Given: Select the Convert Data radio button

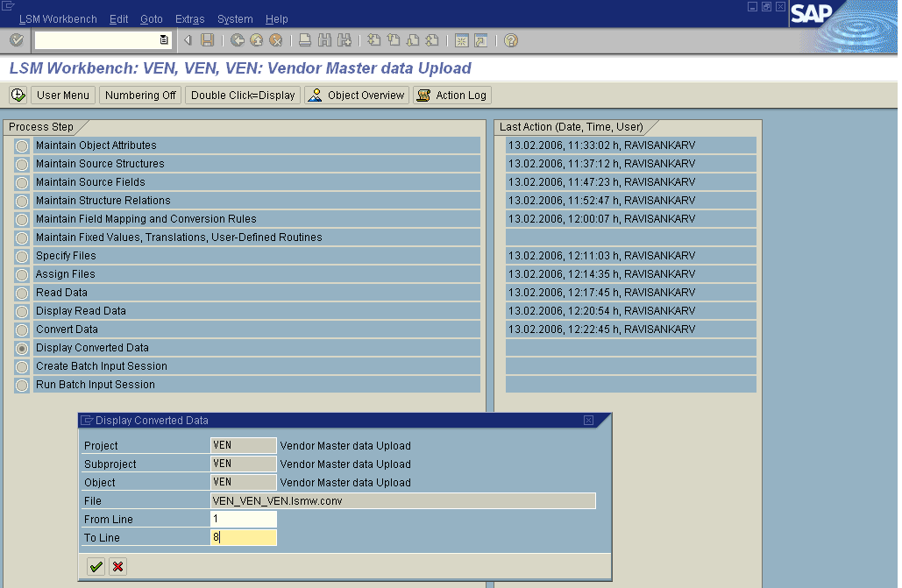Looking at the screenshot, I should (x=22, y=330).
